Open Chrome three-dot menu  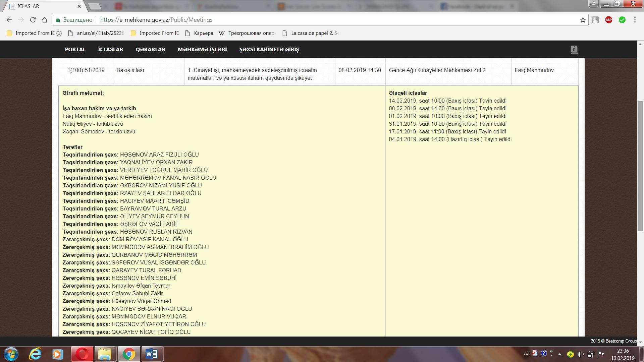click(x=635, y=20)
